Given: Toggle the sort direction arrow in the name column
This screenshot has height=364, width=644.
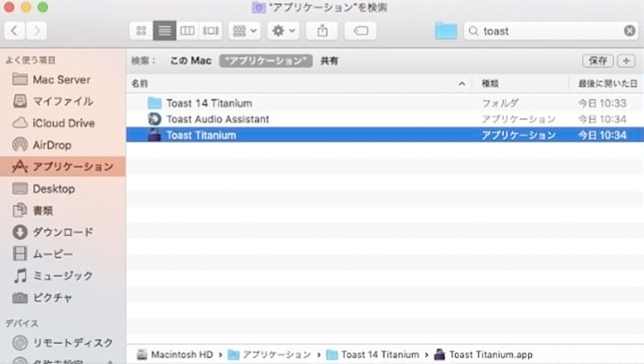Looking at the screenshot, I should click(462, 84).
